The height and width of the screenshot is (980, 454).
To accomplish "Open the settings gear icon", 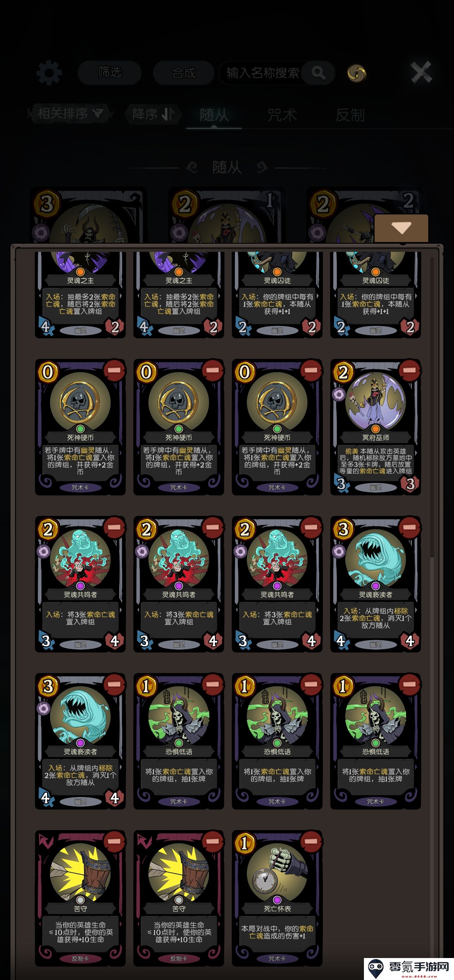I will [49, 73].
